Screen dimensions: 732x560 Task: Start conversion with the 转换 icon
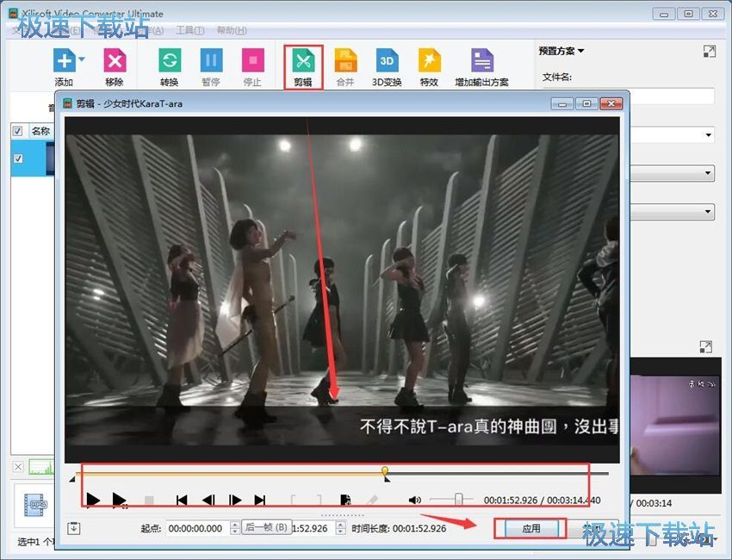pyautogui.click(x=170, y=59)
